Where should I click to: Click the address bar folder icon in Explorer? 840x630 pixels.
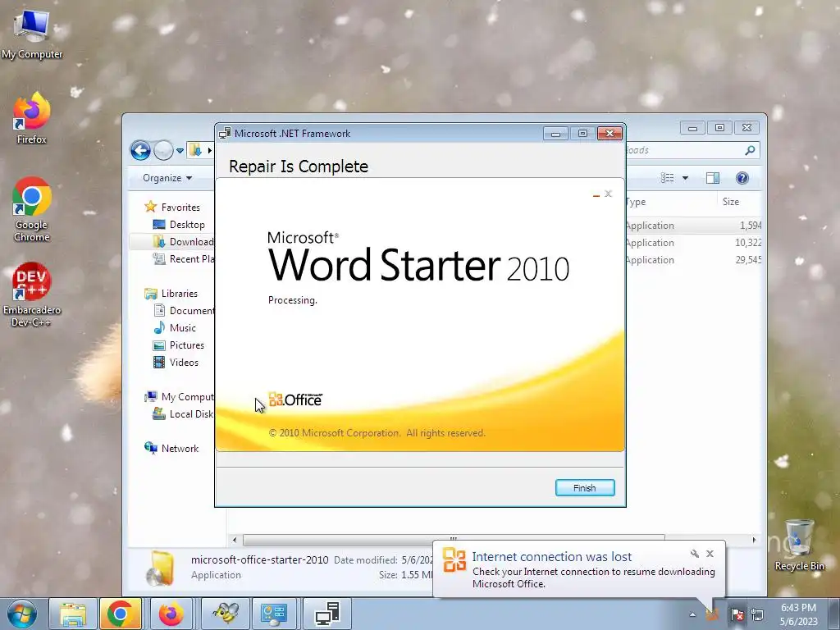click(x=196, y=151)
